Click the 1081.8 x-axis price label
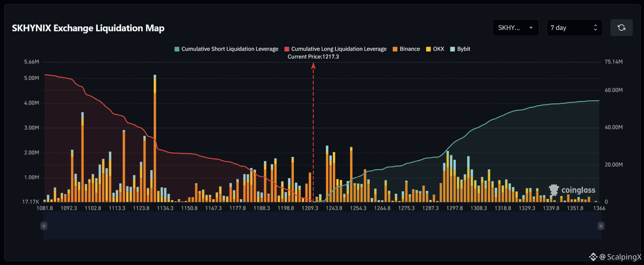The image size is (644, 265). [45, 208]
